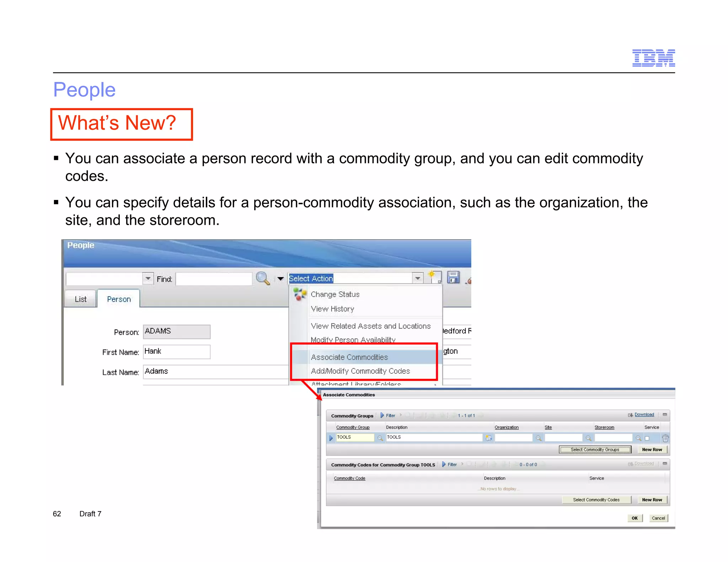Expand TOOLS row details triangle
The image size is (728, 562).
point(331,438)
